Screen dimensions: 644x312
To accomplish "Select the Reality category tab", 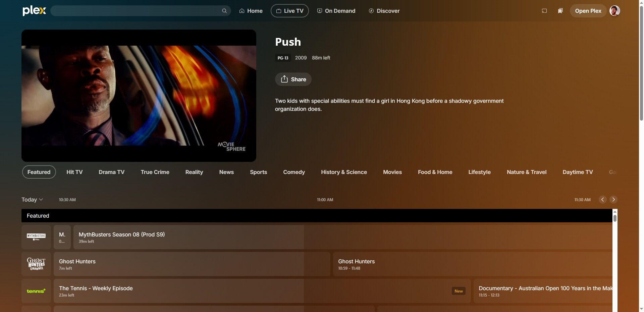I will coord(194,172).
